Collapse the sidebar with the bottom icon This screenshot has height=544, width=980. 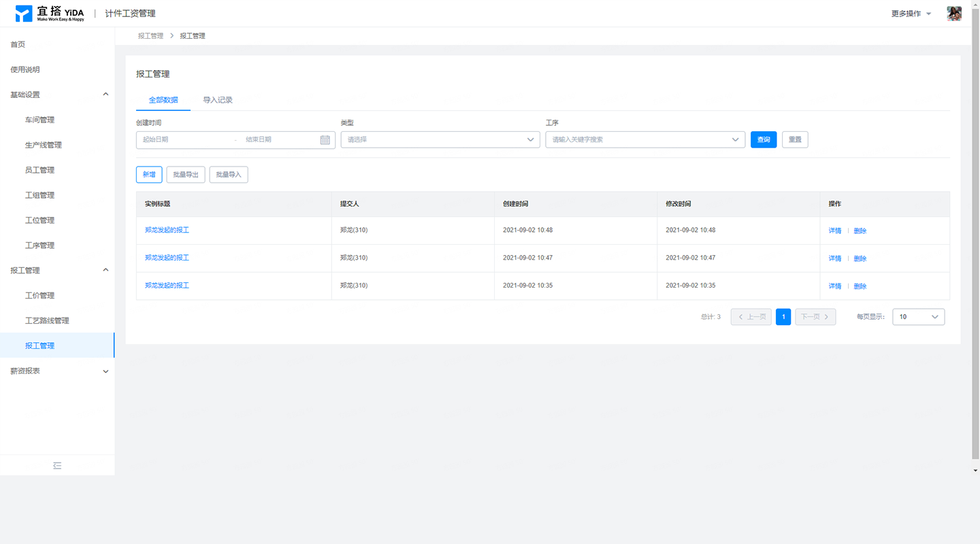57,465
